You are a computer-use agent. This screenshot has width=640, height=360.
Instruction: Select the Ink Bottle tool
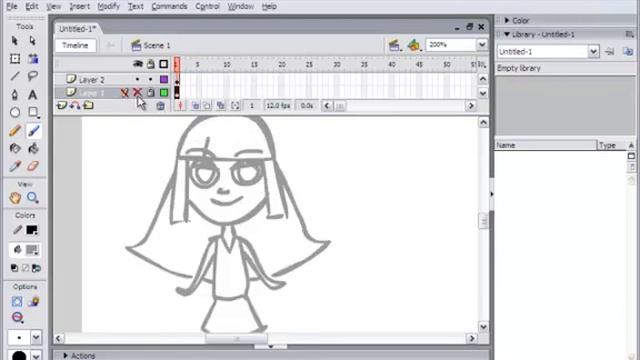(15, 148)
